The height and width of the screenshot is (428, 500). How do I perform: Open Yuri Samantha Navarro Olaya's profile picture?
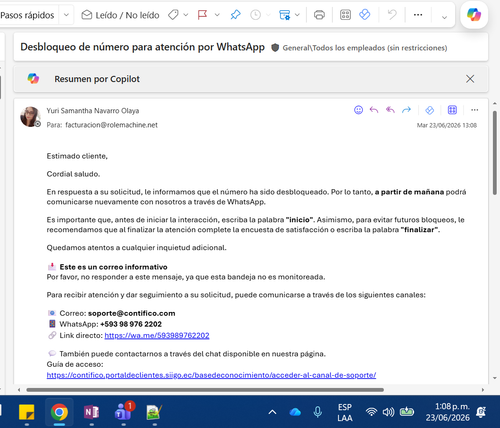30,117
